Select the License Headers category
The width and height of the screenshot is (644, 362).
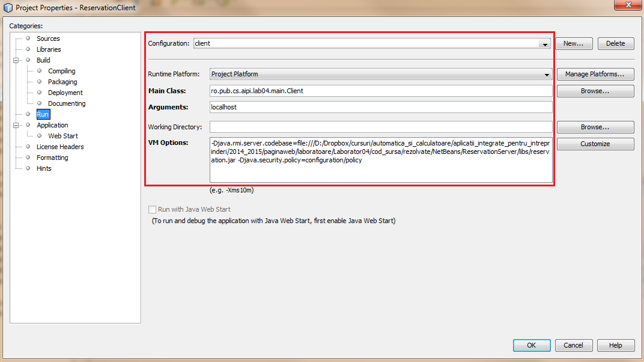click(60, 147)
